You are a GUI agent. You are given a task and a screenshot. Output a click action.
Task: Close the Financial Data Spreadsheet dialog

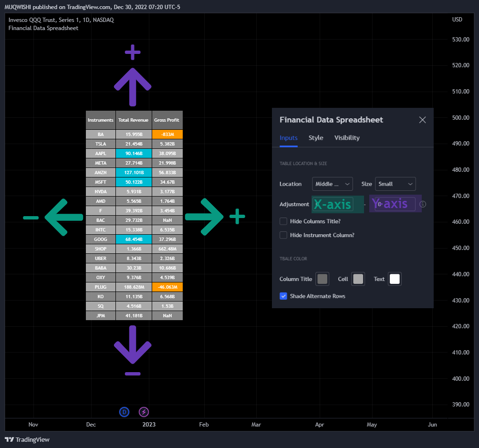pyautogui.click(x=422, y=120)
